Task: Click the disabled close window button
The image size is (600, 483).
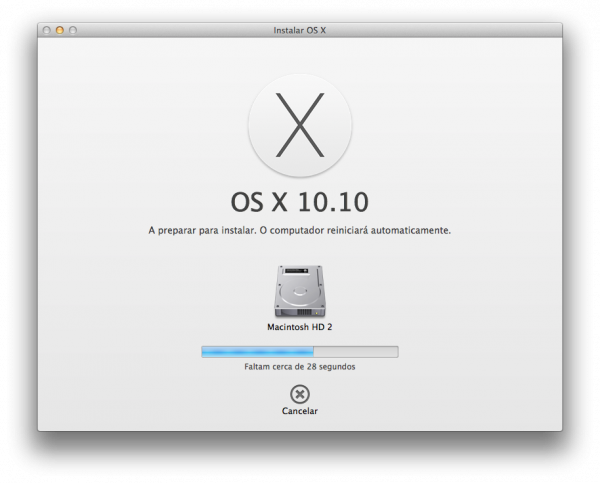Action: coord(47,30)
